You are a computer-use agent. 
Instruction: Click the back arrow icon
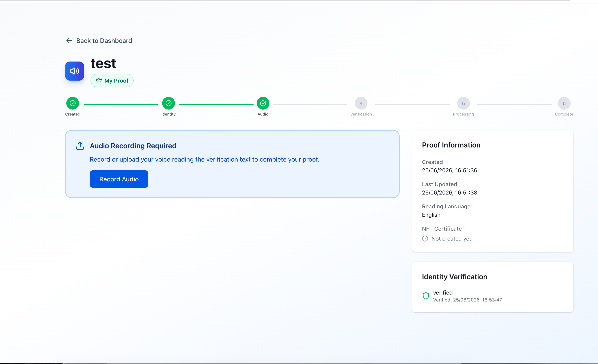coord(69,40)
